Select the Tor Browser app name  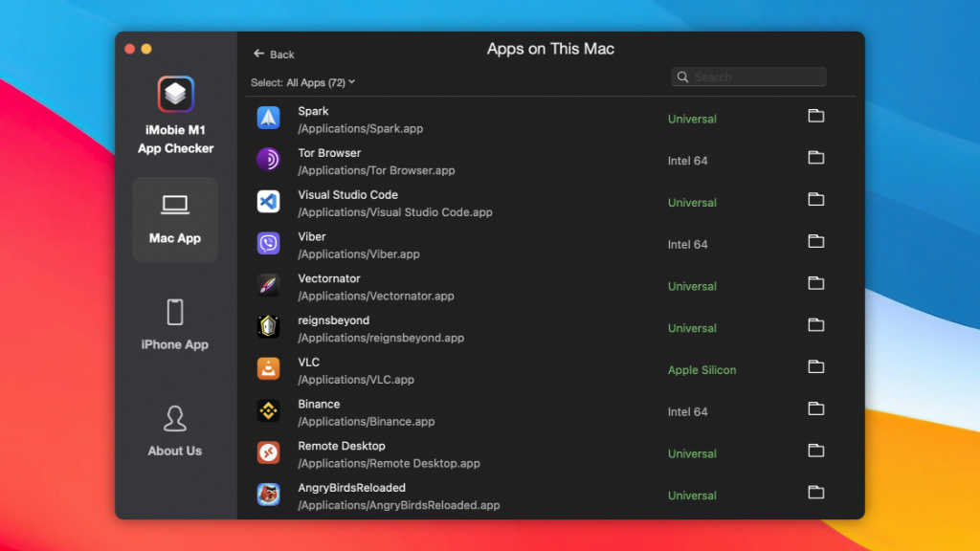[x=329, y=153]
